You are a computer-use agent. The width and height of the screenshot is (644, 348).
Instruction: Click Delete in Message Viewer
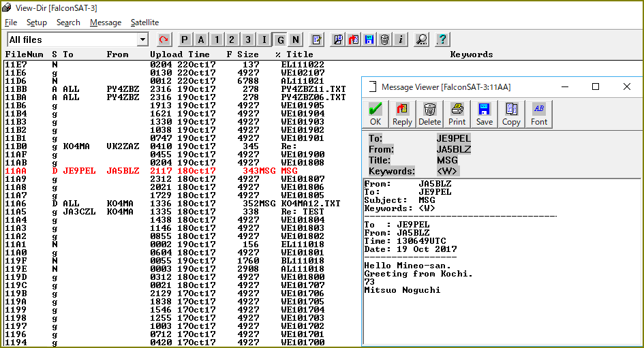pyautogui.click(x=429, y=114)
